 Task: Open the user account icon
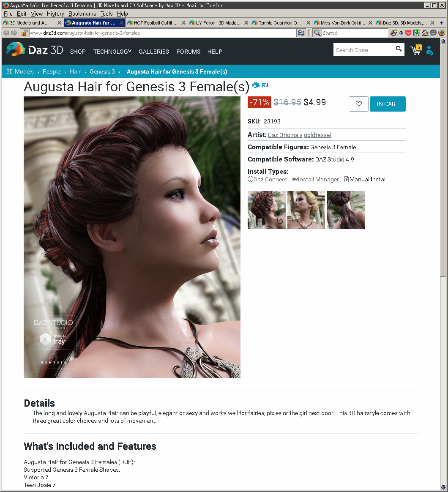429,51
